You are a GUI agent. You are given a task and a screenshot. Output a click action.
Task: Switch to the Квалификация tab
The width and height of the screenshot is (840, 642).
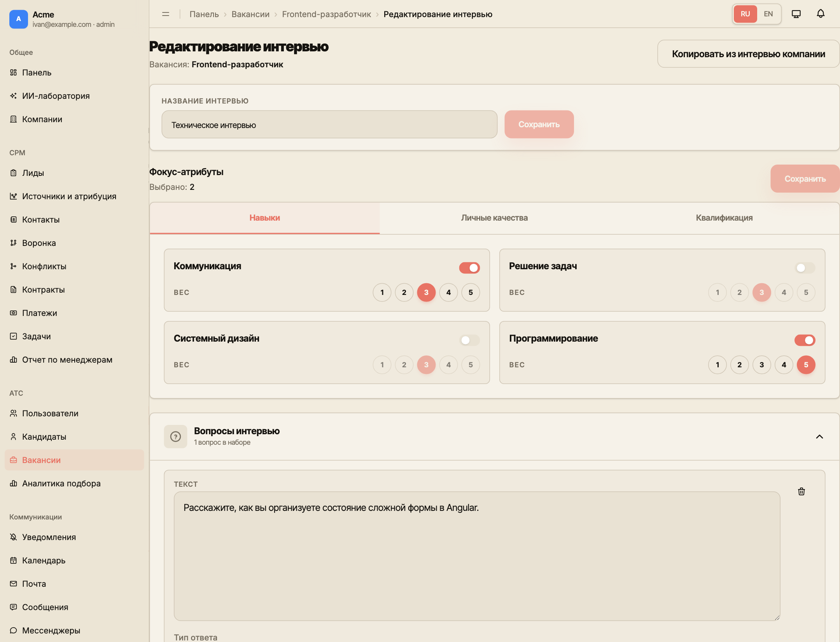click(724, 218)
